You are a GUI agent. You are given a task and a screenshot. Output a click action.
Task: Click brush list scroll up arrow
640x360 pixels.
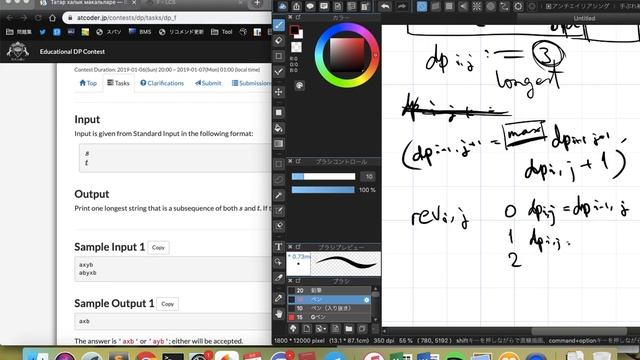(x=376, y=289)
